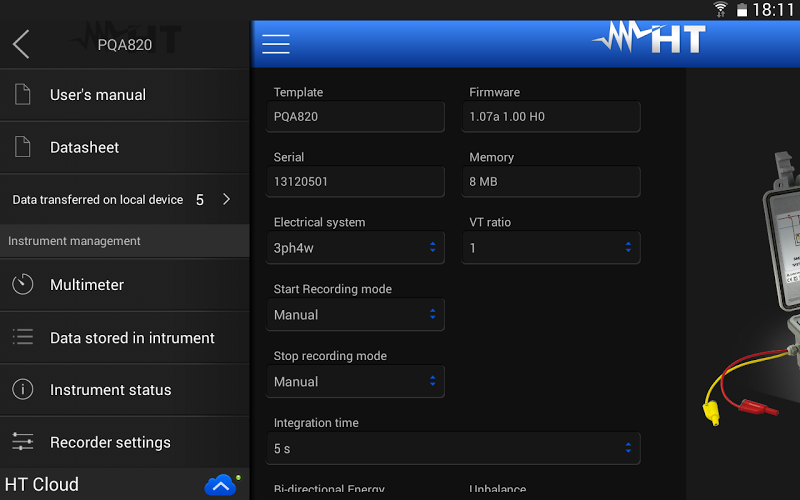Screen dimensions: 800x500
Task: Tap the Instrument status info icon
Action: (x=22, y=390)
